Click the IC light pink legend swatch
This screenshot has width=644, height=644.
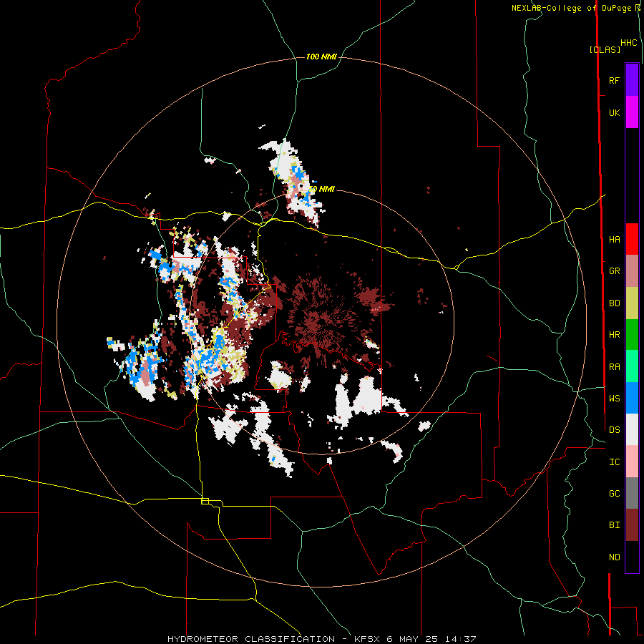point(632,462)
